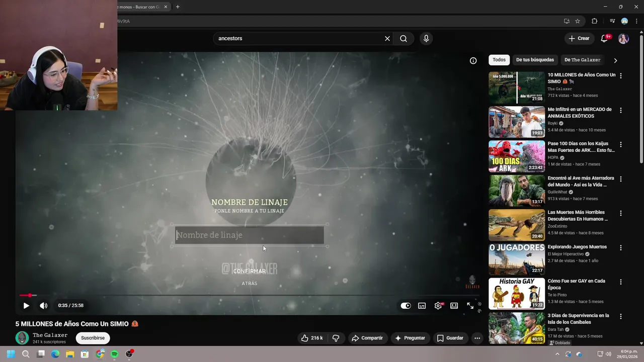
Task: Open options for Cómo Fue ser GAY video
Action: point(620,282)
